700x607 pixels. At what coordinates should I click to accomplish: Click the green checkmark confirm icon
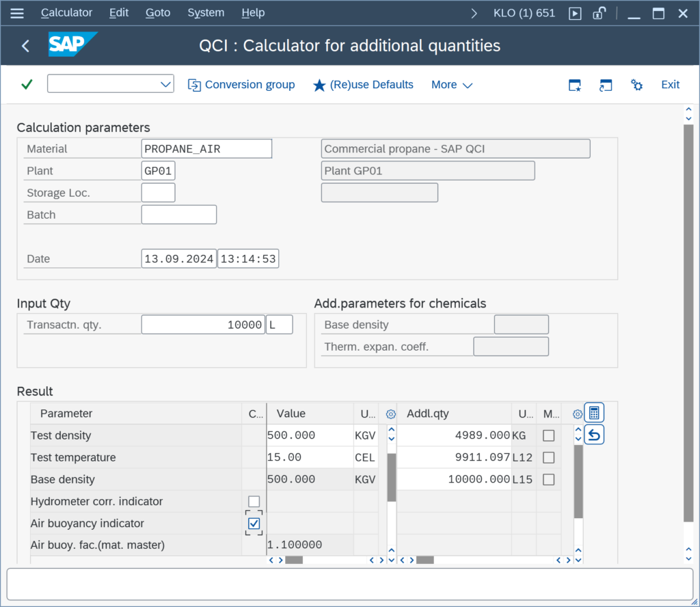coord(27,84)
